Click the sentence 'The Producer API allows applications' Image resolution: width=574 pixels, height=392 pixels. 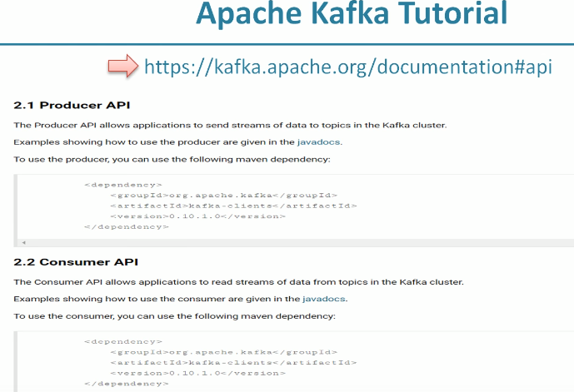click(x=230, y=125)
